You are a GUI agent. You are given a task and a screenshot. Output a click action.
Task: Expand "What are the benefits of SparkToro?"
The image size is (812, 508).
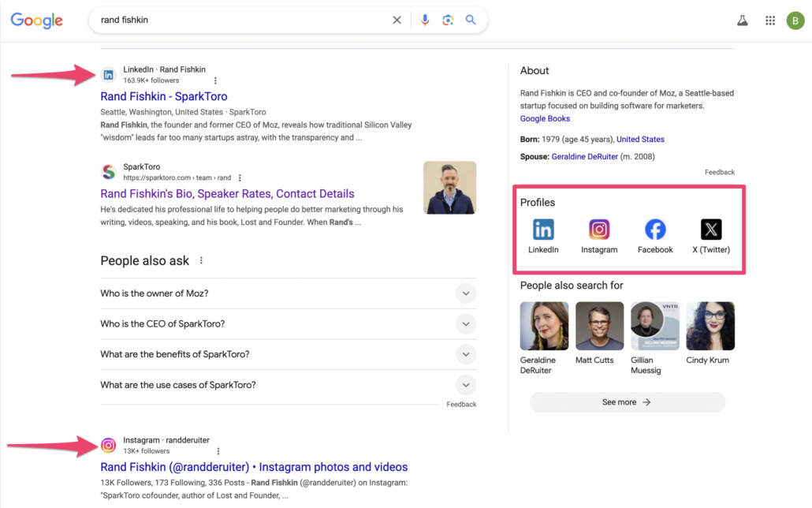(x=466, y=355)
